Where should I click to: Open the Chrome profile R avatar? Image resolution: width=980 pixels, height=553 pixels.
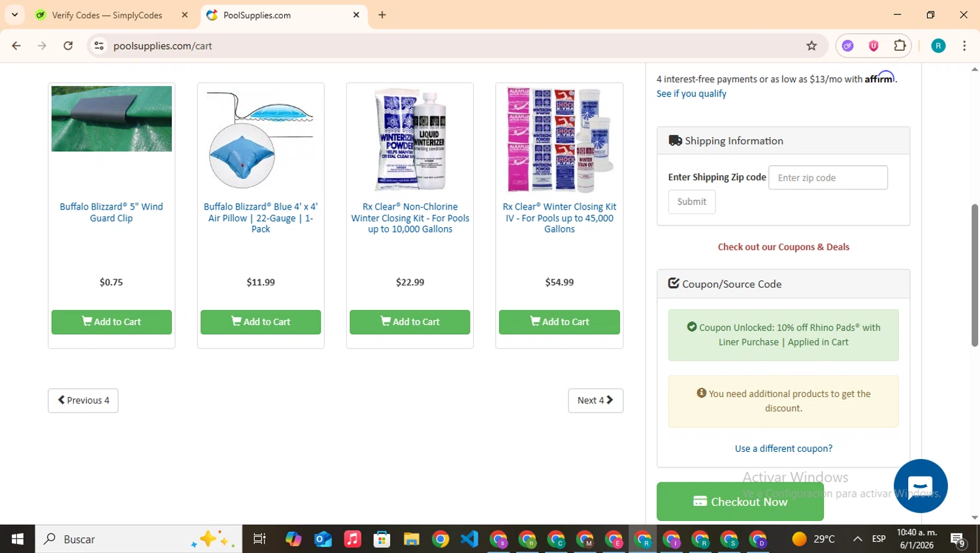tap(938, 46)
